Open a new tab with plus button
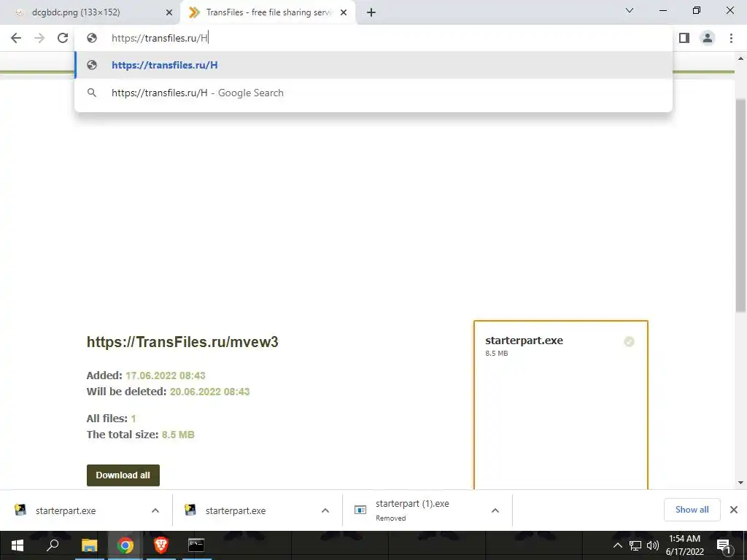The width and height of the screenshot is (747, 560). (x=371, y=12)
